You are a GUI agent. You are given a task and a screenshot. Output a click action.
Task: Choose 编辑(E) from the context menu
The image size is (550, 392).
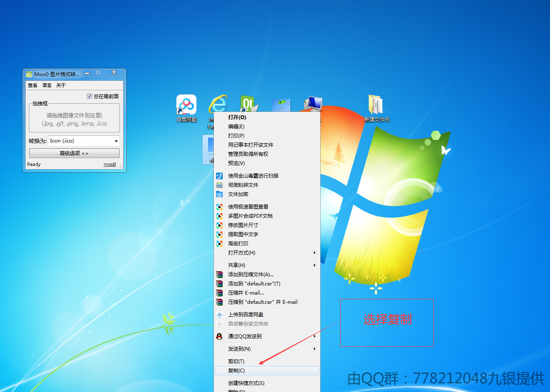pos(267,127)
